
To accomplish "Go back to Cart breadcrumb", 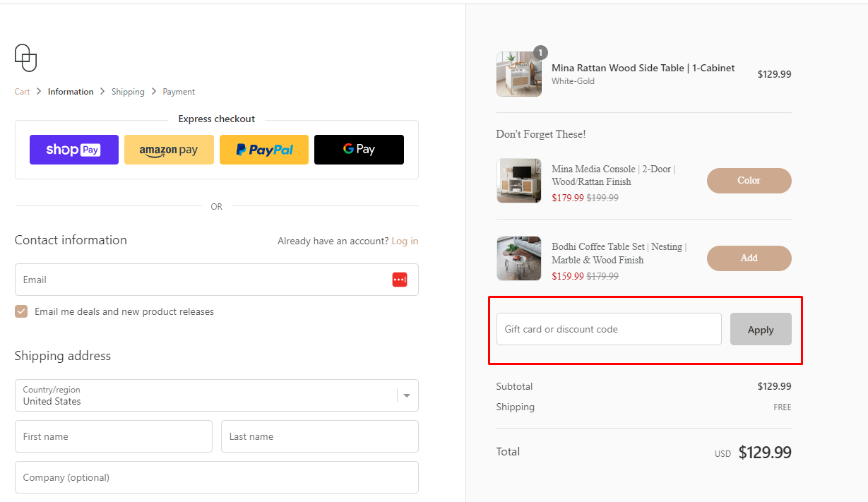I will [x=22, y=92].
